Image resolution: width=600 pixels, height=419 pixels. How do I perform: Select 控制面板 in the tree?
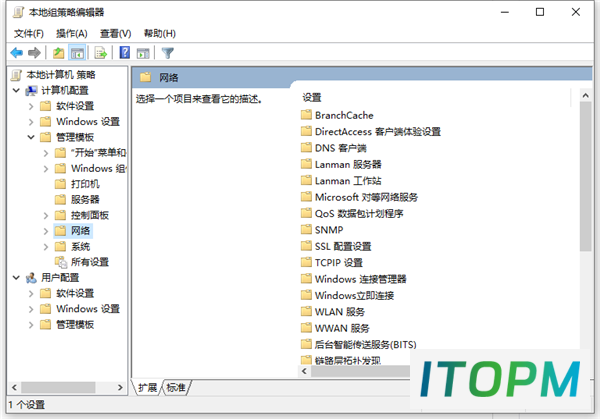[x=90, y=215]
